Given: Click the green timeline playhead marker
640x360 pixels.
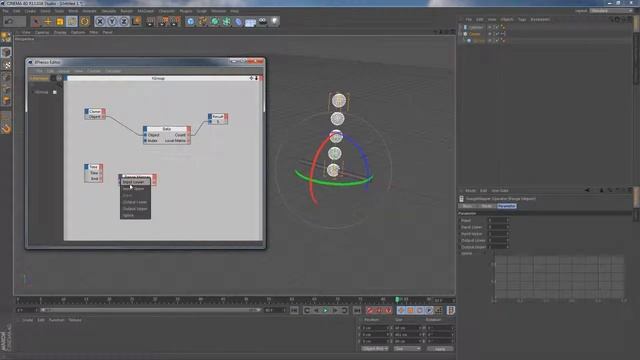Looking at the screenshot, I should (x=397, y=300).
